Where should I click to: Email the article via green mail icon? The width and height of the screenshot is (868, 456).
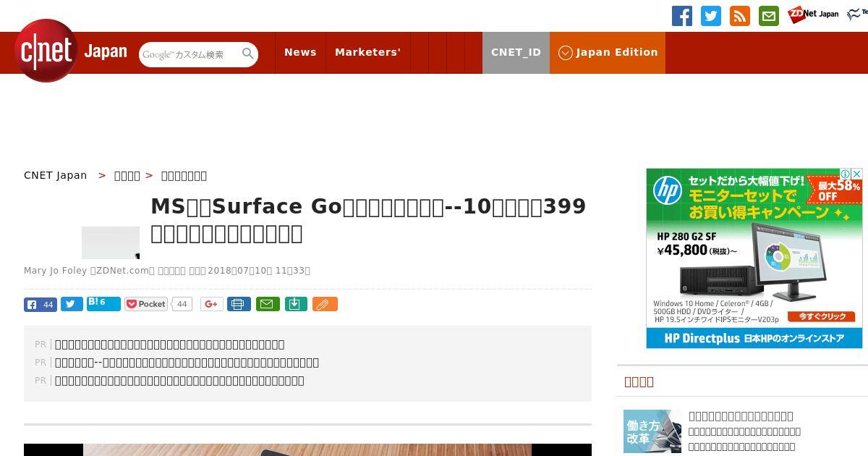(x=268, y=304)
